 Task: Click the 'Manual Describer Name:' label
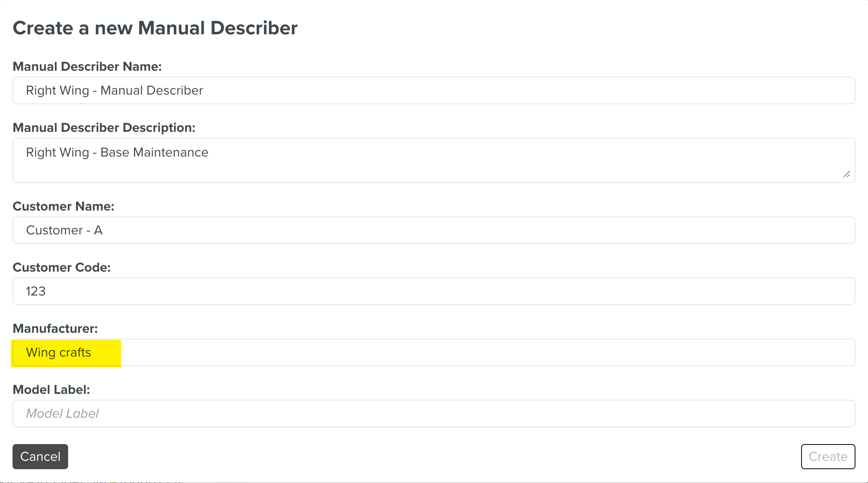point(87,67)
